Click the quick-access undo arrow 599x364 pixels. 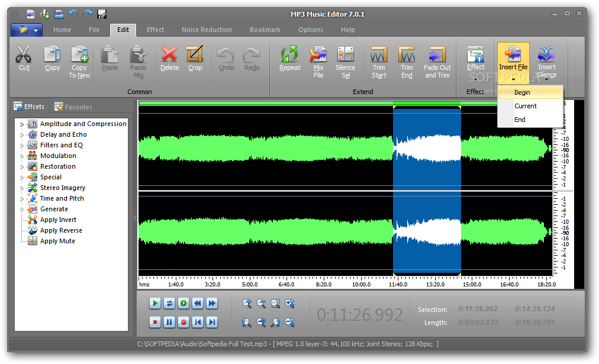[x=73, y=15]
